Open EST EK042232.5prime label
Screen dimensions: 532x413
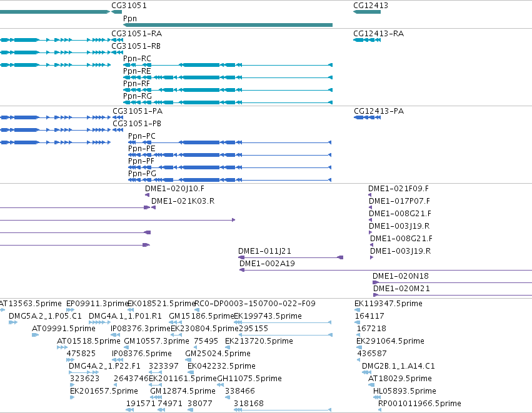[221, 367]
